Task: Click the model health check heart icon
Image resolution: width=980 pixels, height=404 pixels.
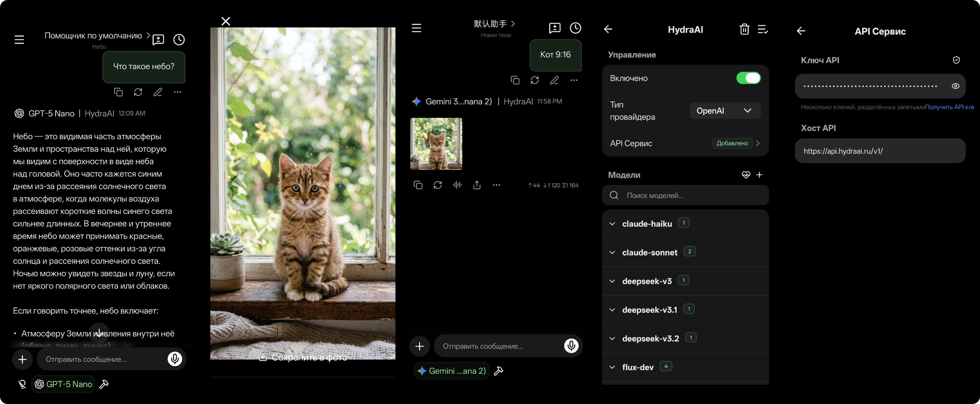Action: [x=746, y=175]
